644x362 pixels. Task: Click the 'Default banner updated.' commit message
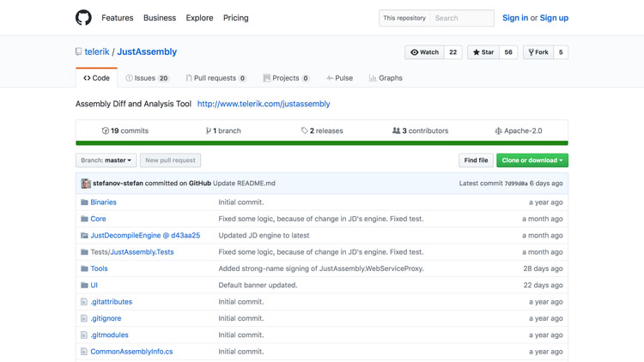[x=258, y=285]
